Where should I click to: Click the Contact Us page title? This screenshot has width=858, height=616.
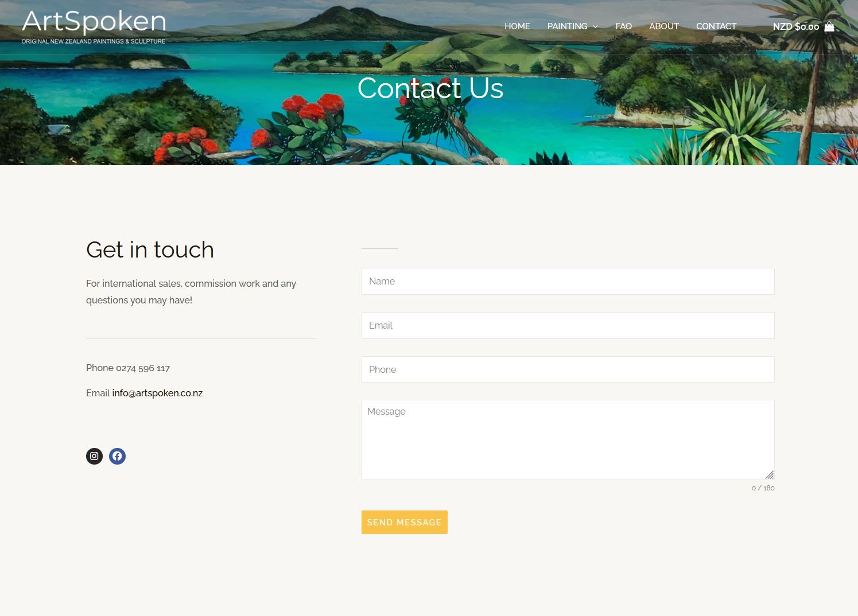(430, 88)
